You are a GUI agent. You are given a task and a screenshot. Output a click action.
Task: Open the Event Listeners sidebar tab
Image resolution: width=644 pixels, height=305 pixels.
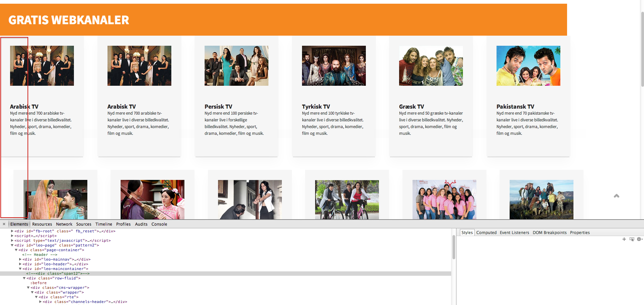(514, 232)
